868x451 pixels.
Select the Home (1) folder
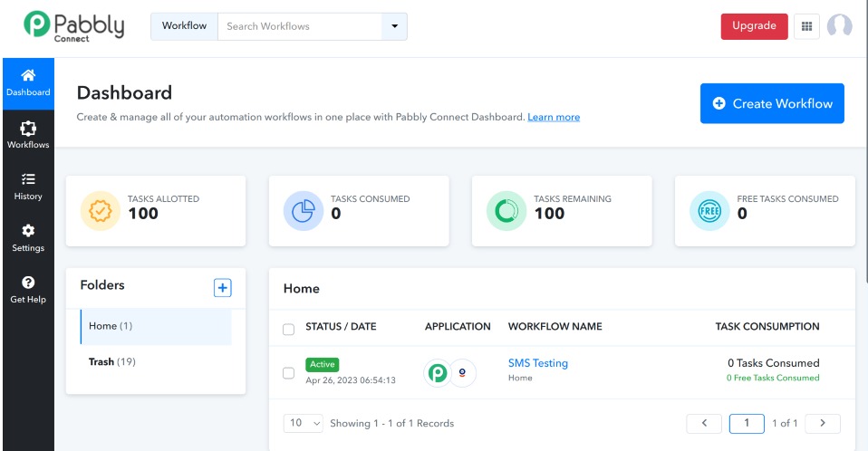point(156,327)
